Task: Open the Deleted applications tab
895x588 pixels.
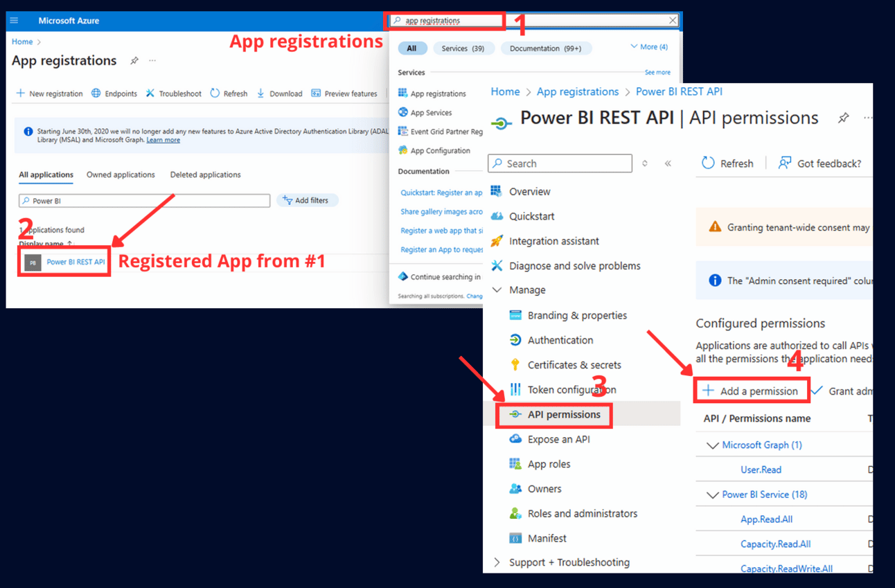Action: click(x=206, y=175)
